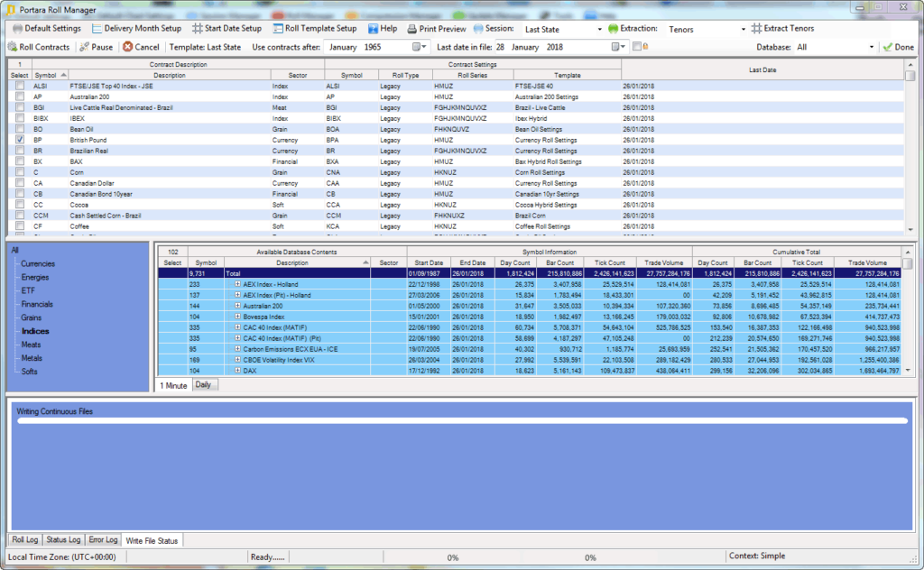Click the Carbon Emissions ECX EUA - ICE row
This screenshot has height=570, width=924.
coord(529,349)
